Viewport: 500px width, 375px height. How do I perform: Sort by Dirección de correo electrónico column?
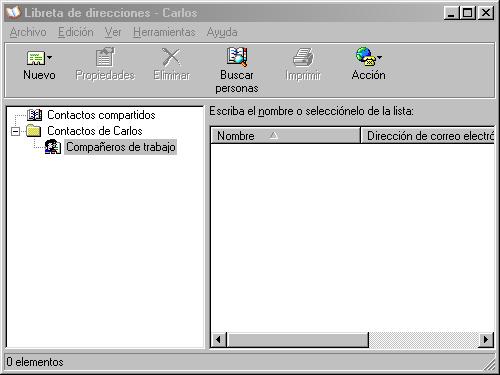pyautogui.click(x=428, y=135)
